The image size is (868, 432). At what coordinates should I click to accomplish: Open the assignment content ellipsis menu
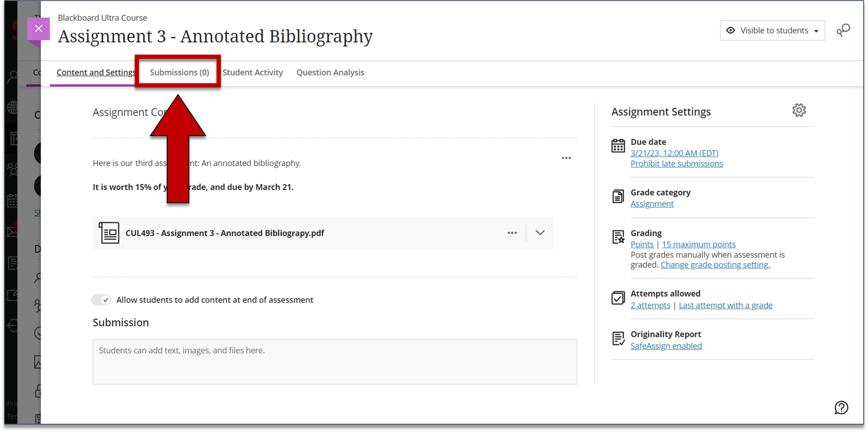pos(566,158)
